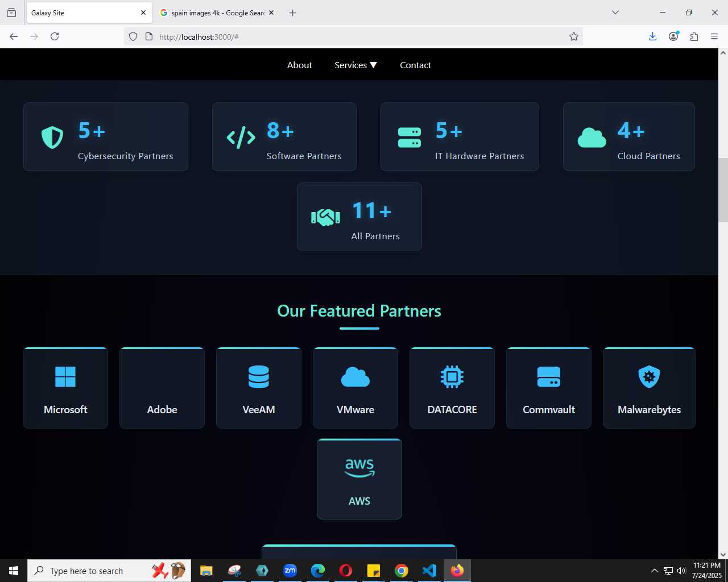This screenshot has width=728, height=582.
Task: Click the code brackets icon for Software Partners
Action: pyautogui.click(x=241, y=137)
